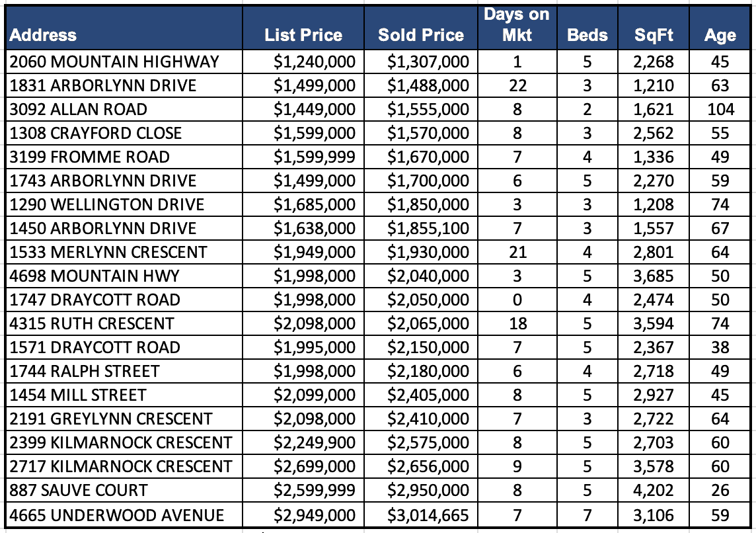
Task: Select sold price $3,014,665 cell
Action: click(x=428, y=515)
